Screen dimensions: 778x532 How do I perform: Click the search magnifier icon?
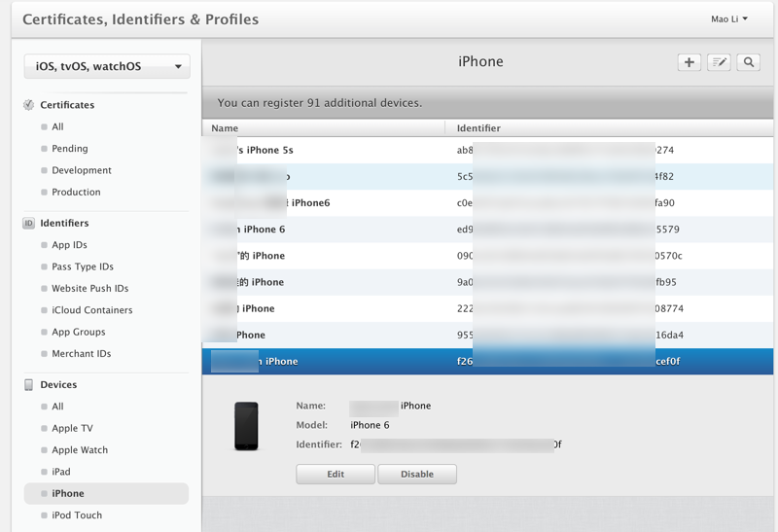(x=749, y=62)
